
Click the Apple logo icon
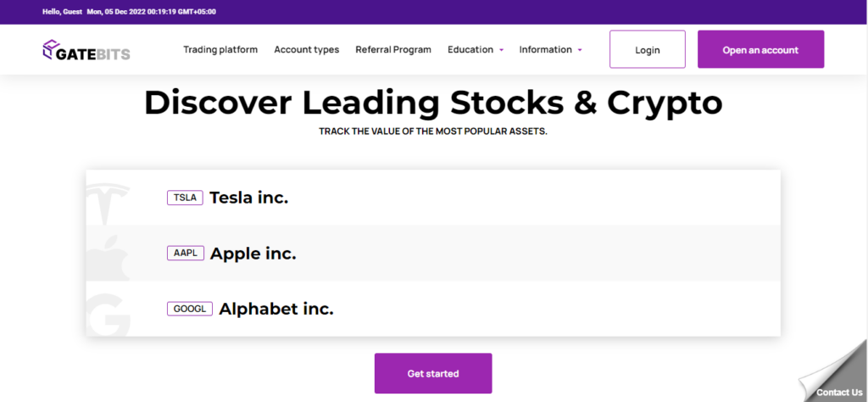coord(109,253)
